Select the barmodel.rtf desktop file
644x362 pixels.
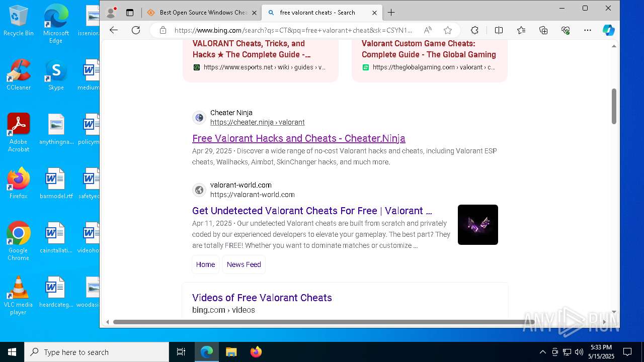tap(56, 184)
